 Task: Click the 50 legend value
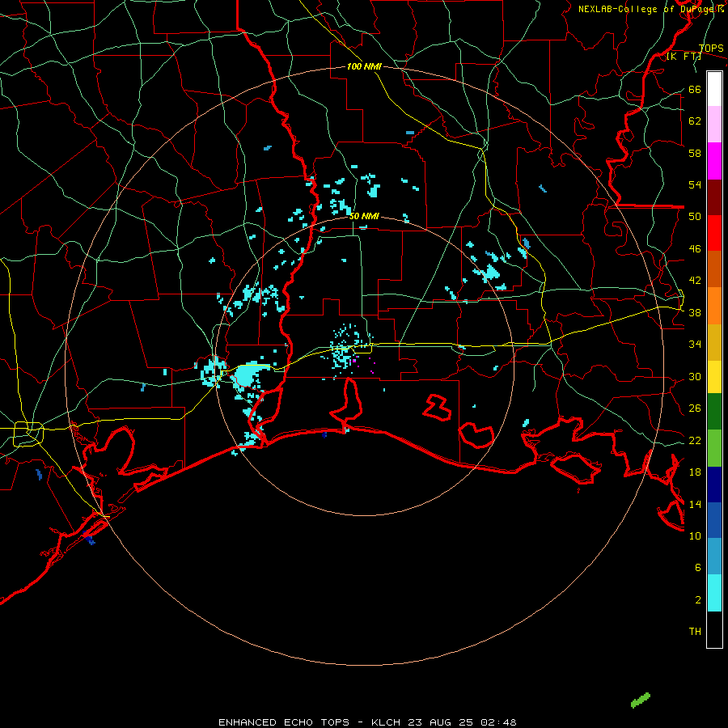pos(695,216)
